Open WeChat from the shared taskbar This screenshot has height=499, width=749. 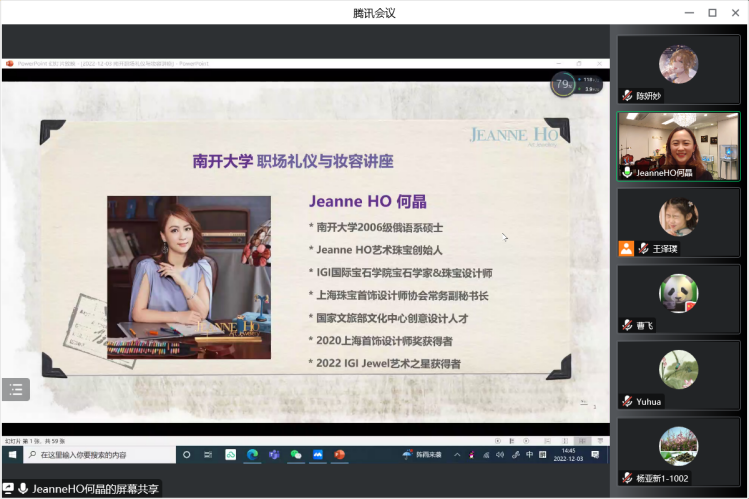pos(296,454)
